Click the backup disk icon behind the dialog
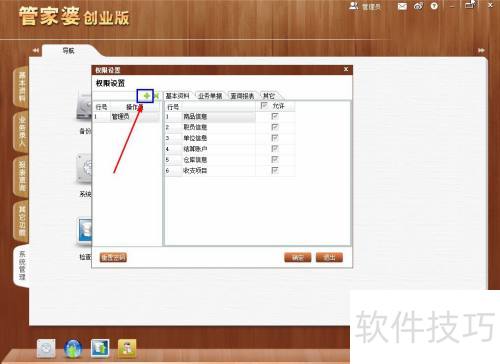500x364 pixels. (x=84, y=107)
